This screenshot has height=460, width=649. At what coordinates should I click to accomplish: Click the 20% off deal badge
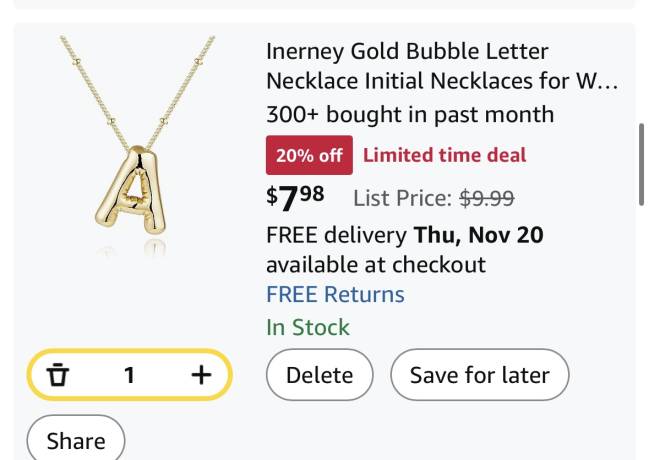click(309, 155)
